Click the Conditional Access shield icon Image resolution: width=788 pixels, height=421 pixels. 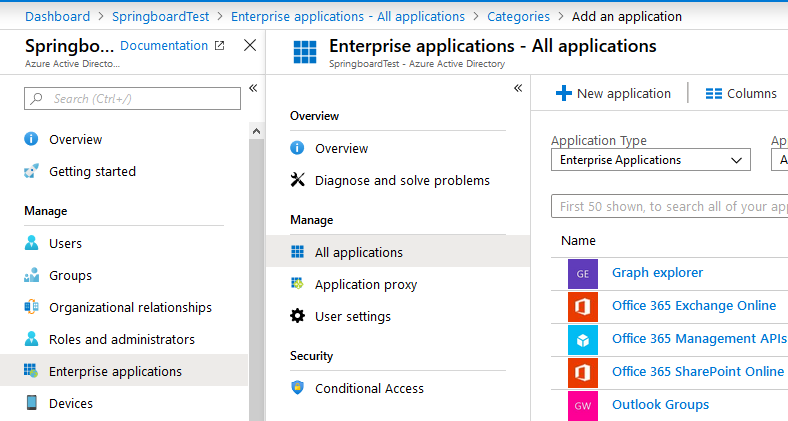[x=298, y=388]
